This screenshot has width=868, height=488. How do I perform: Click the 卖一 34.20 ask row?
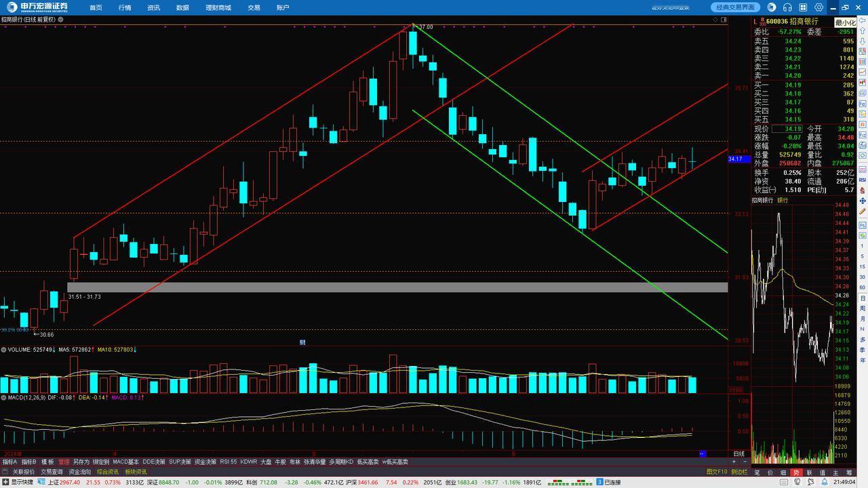point(804,76)
